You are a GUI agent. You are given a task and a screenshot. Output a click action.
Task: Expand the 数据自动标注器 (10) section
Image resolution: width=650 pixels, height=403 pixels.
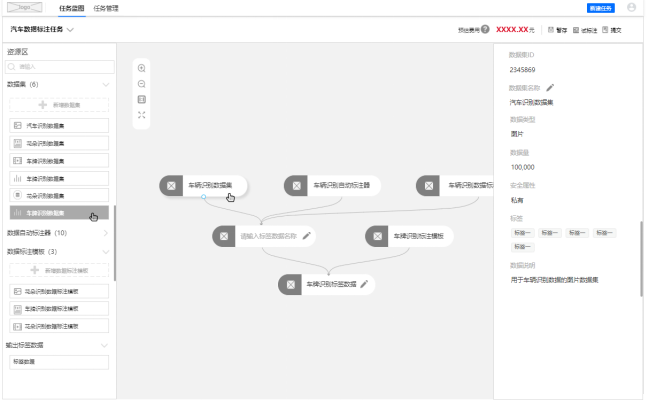(x=106, y=232)
